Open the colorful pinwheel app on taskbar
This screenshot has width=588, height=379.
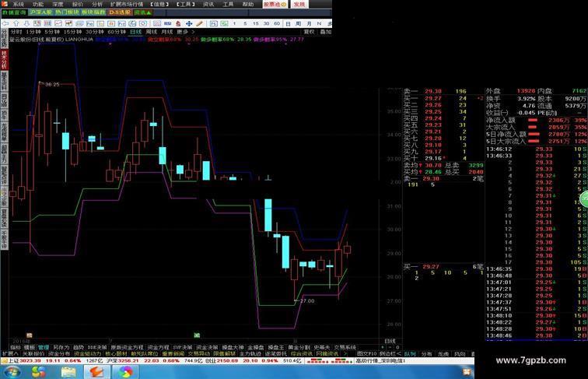[125, 372]
